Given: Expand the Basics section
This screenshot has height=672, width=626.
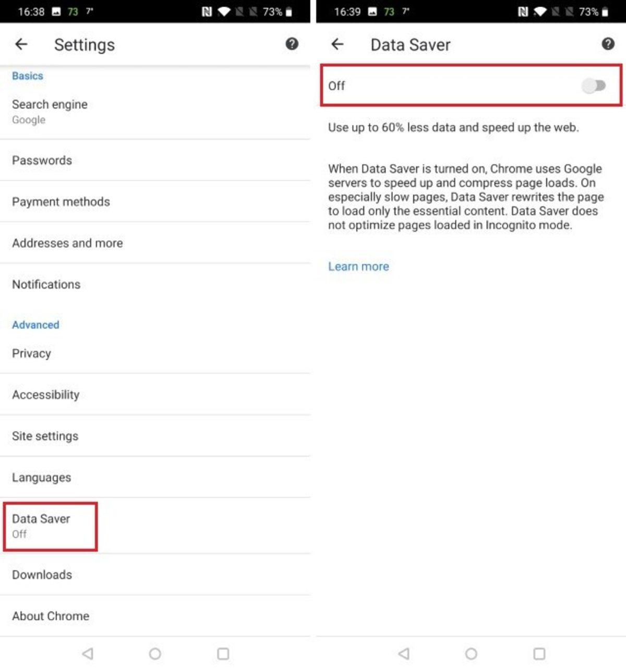Looking at the screenshot, I should point(27,76).
